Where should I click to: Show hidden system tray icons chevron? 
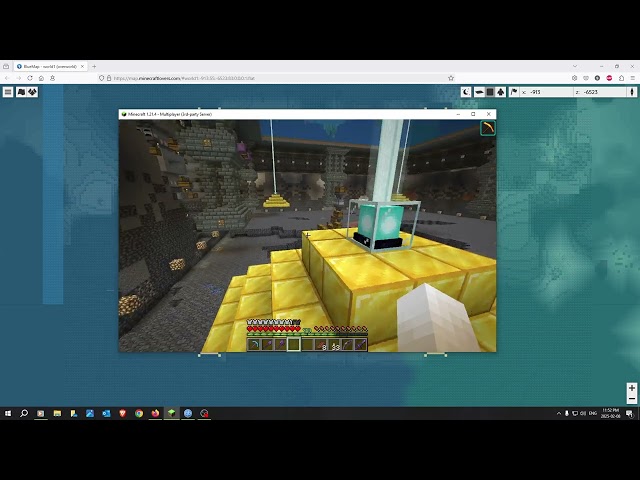[559, 413]
